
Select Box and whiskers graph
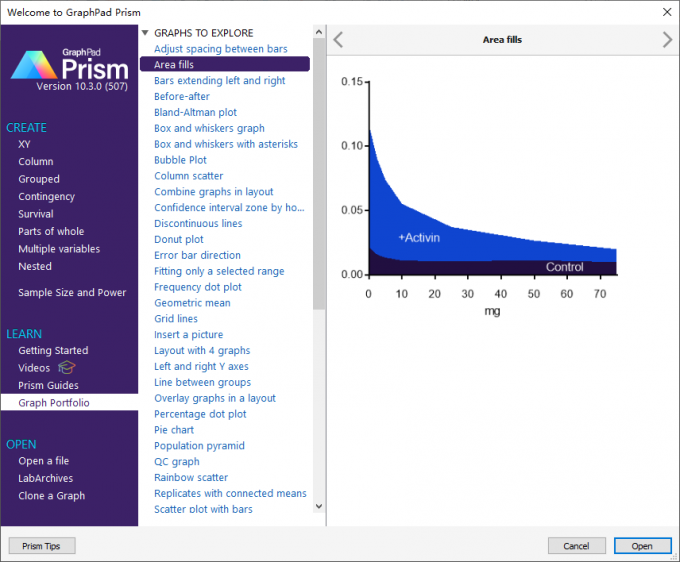209,128
